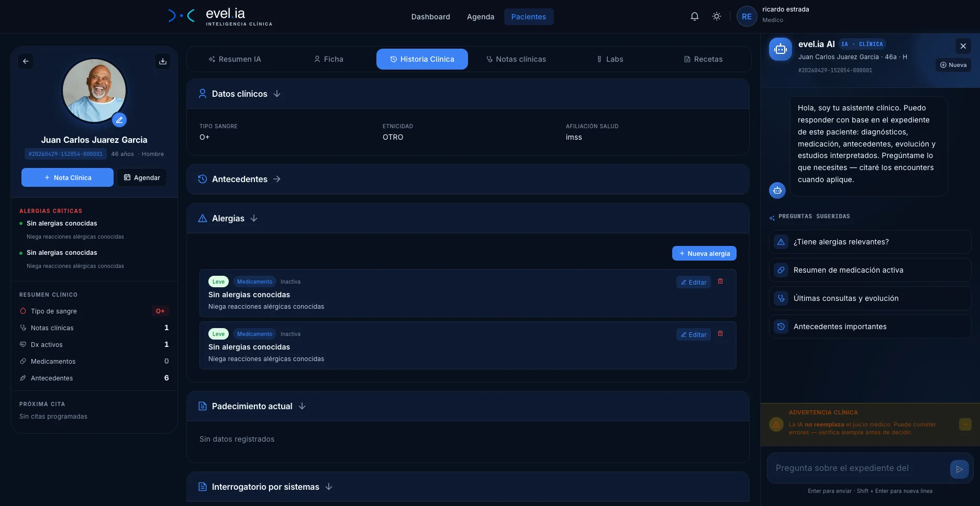Edit patient photo pencil icon
The width and height of the screenshot is (980, 506).
click(119, 120)
